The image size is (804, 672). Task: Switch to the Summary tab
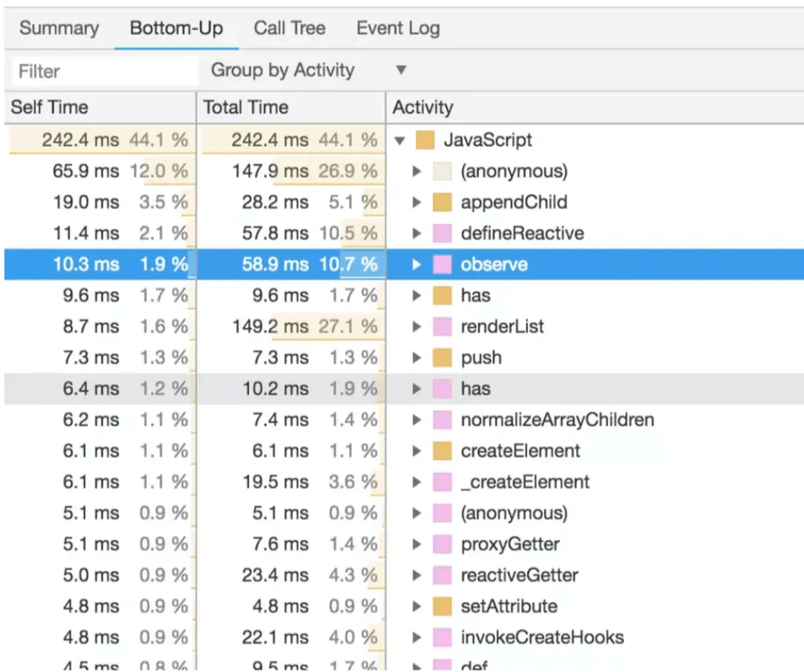click(59, 28)
